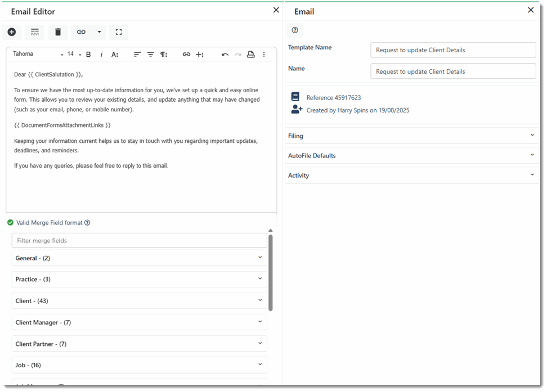
Task: Click the help icon next to Valid Merge Field format
Action: pyautogui.click(x=87, y=223)
